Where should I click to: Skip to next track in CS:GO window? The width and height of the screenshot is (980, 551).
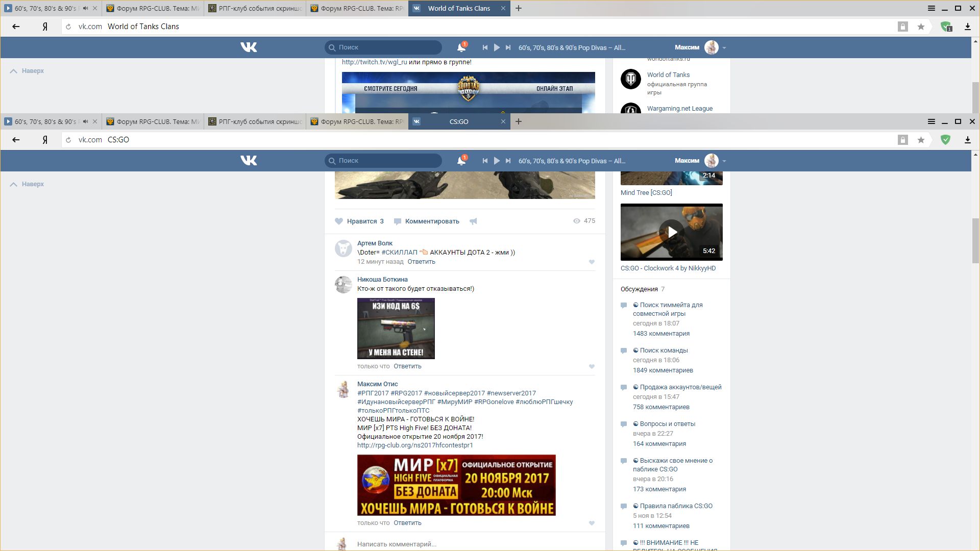tap(508, 161)
